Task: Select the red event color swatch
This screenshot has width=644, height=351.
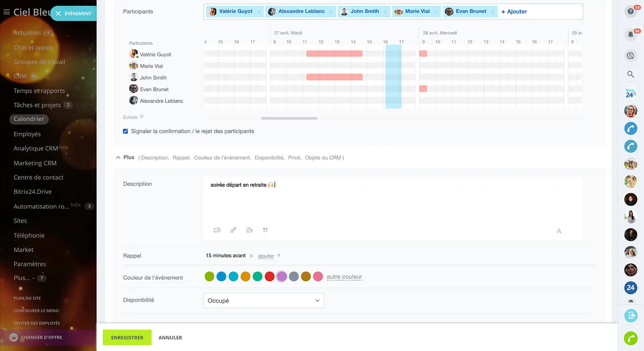Action: (x=270, y=277)
